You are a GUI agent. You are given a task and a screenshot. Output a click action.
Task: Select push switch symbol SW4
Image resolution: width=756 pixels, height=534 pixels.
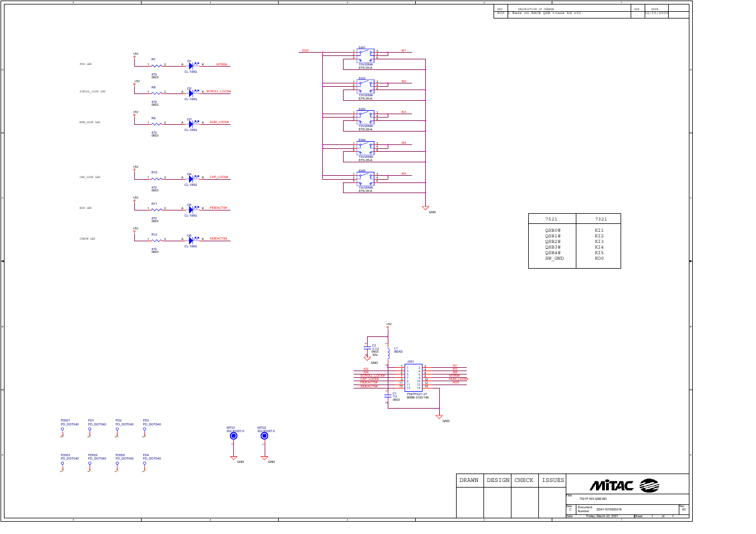point(365,147)
